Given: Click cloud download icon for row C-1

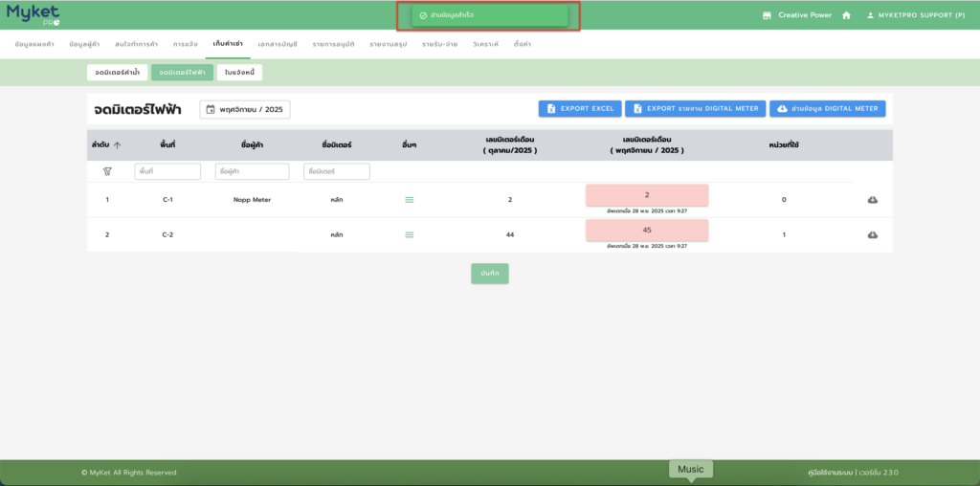Looking at the screenshot, I should click(x=872, y=200).
